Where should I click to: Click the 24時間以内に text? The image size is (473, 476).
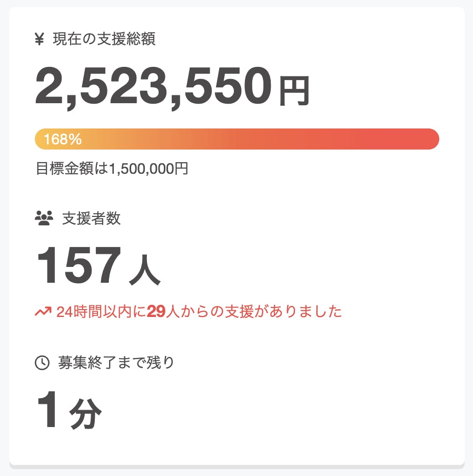tap(101, 312)
